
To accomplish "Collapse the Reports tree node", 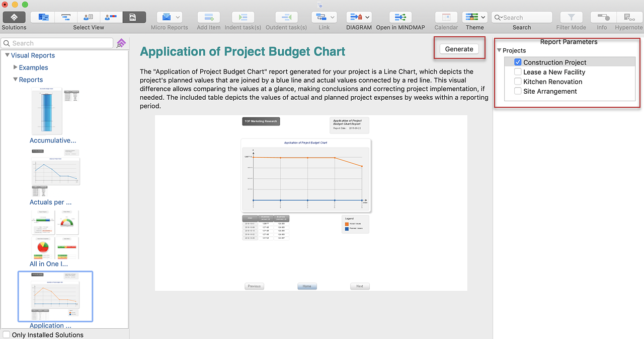I will click(15, 80).
